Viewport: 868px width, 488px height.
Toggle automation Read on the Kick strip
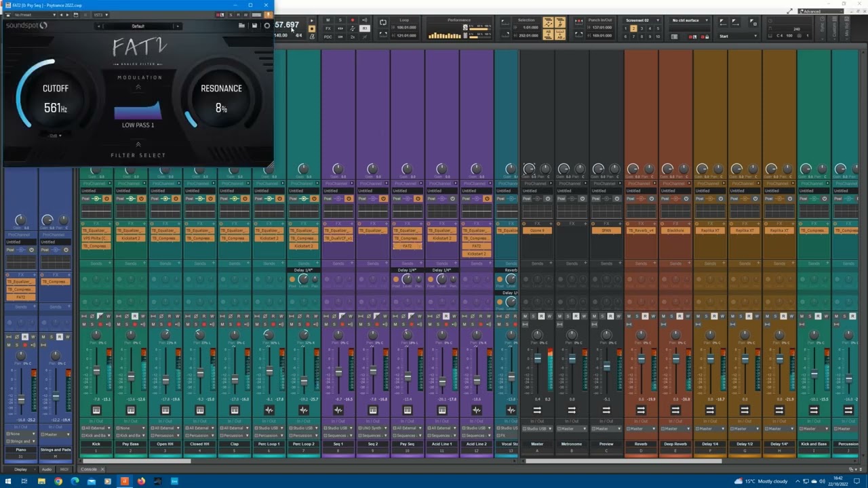(x=100, y=316)
